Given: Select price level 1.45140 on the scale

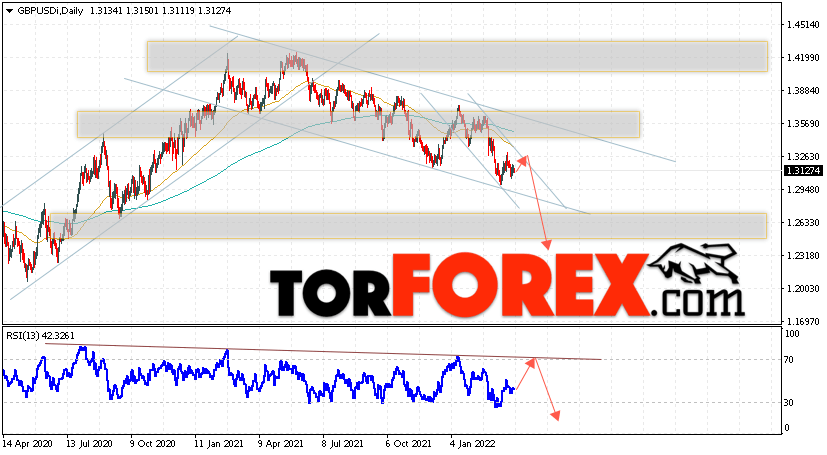Looking at the screenshot, I should pyautogui.click(x=803, y=25).
